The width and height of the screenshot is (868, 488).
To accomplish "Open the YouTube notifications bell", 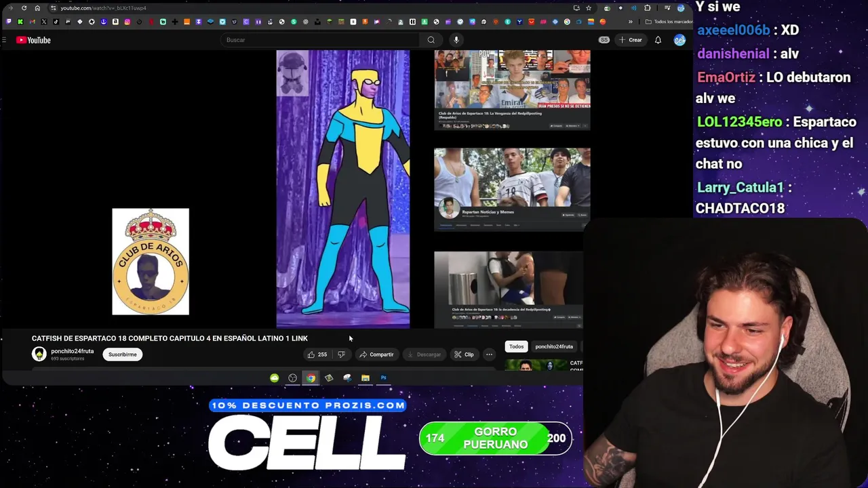I will pos(658,40).
